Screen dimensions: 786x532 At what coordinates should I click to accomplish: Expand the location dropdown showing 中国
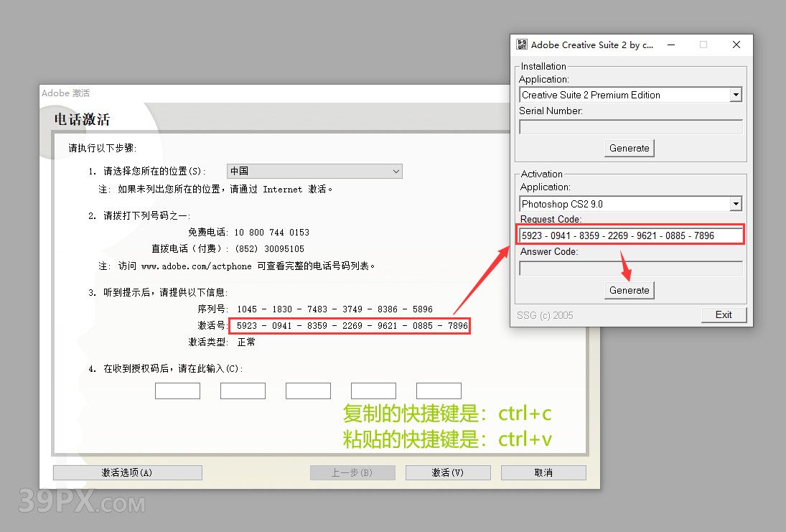[x=396, y=171]
